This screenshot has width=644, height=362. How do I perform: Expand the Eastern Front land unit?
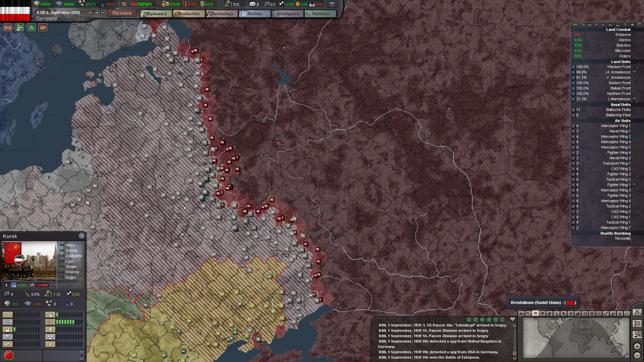(x=574, y=83)
